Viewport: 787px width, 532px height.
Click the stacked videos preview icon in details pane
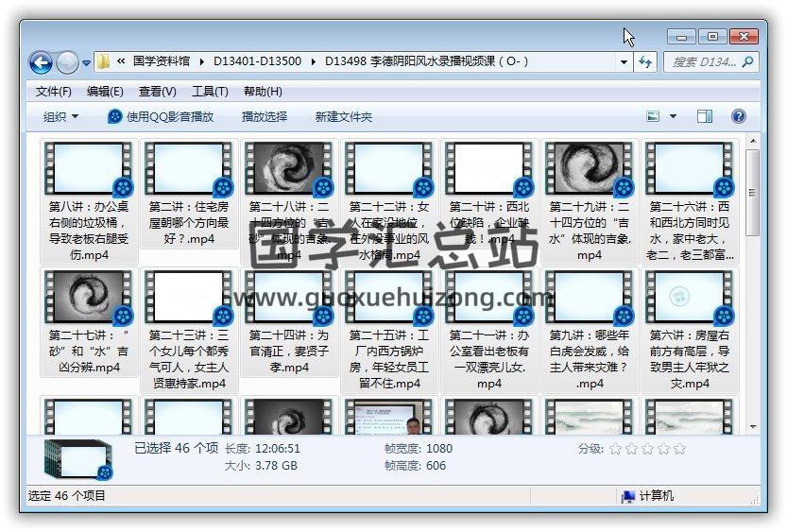[x=78, y=458]
